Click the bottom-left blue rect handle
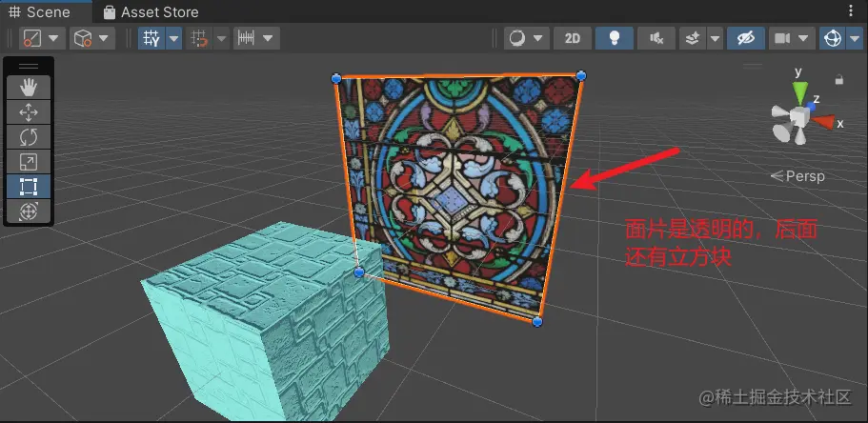This screenshot has width=868, height=423. coord(358,272)
